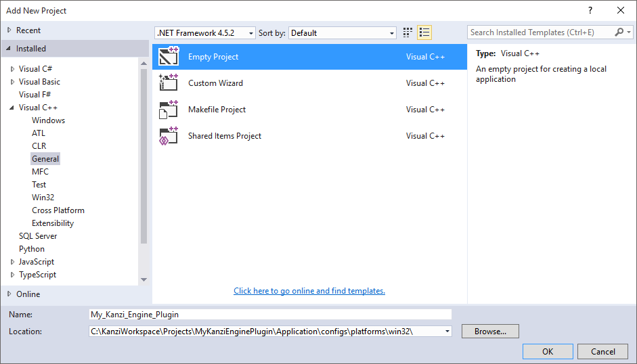Click the project Name text field

pos(269,314)
